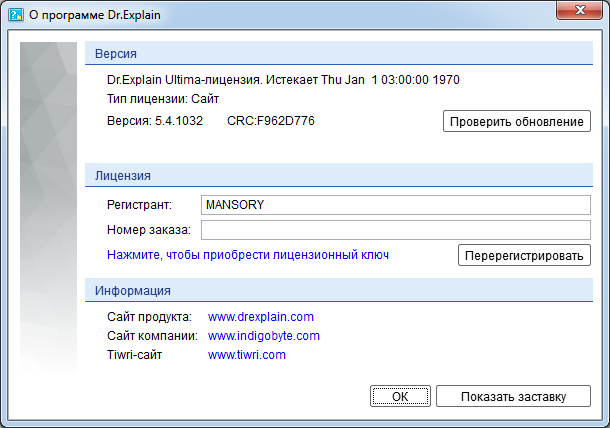Click the Показать заставку button
The width and height of the screenshot is (610, 428).
[513, 396]
